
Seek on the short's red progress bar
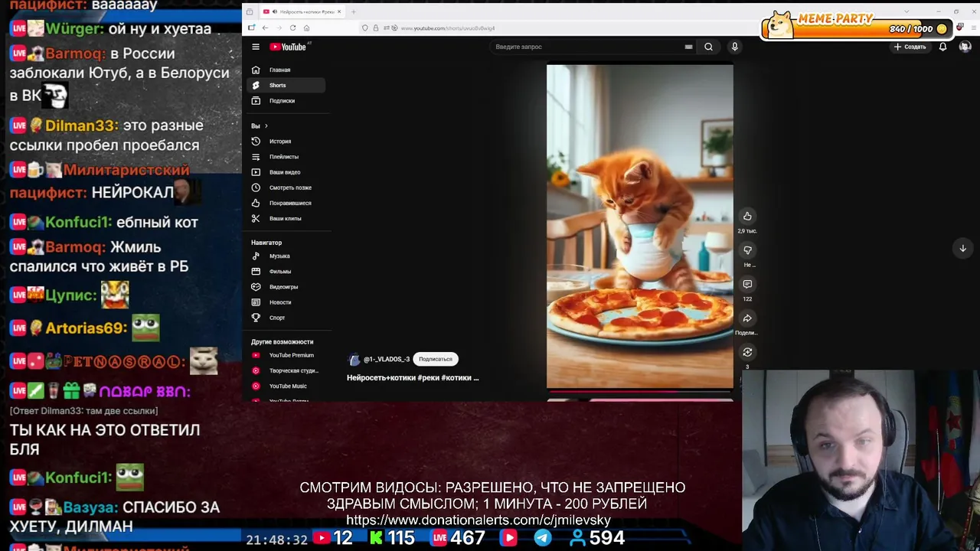(639, 391)
